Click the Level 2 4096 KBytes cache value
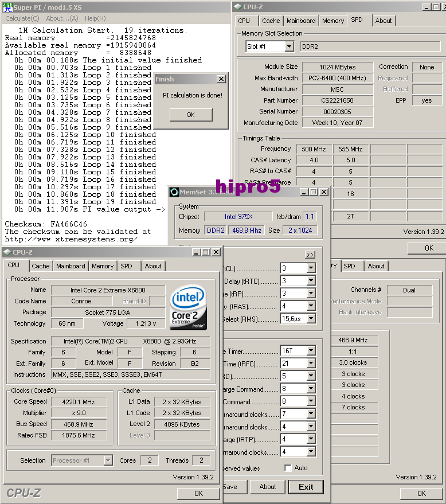The width and height of the screenshot is (446, 504). click(182, 424)
